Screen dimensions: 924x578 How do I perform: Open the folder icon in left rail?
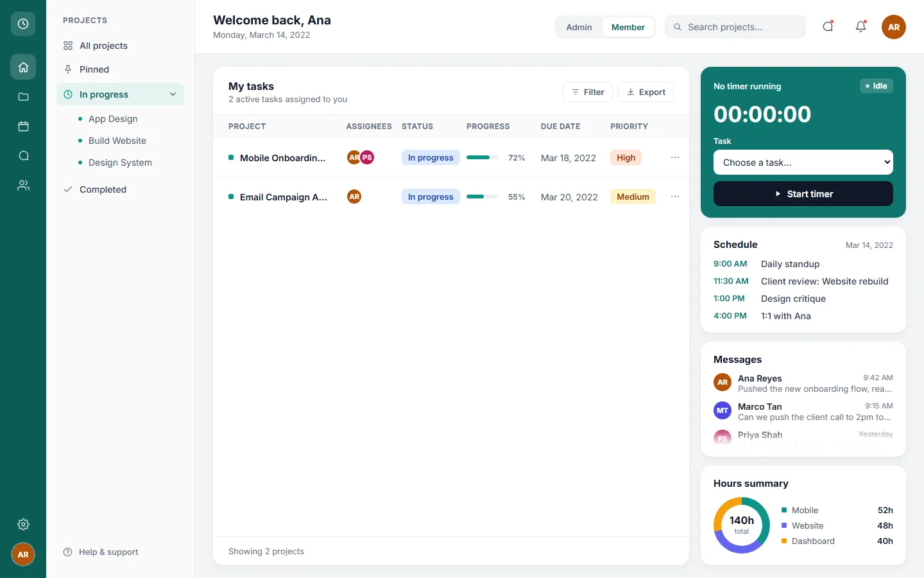pos(23,96)
